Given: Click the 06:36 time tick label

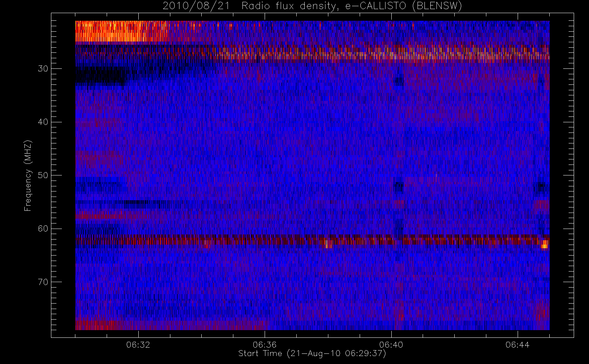Looking at the screenshot, I should tap(265, 345).
